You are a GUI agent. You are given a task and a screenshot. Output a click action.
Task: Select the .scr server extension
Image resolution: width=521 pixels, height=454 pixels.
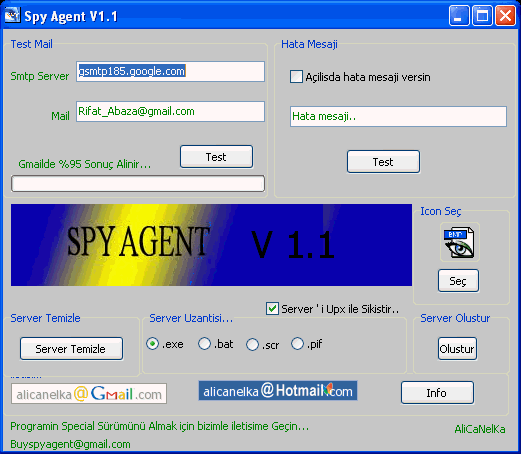252,345
